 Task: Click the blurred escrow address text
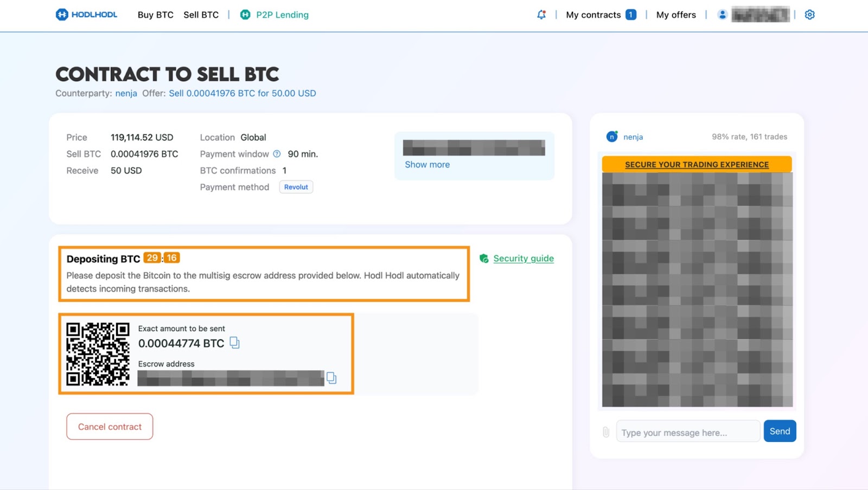coord(231,378)
